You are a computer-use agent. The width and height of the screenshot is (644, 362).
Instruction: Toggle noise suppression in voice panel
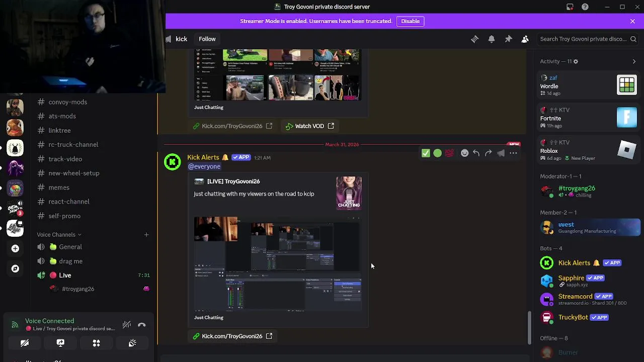pos(127,325)
